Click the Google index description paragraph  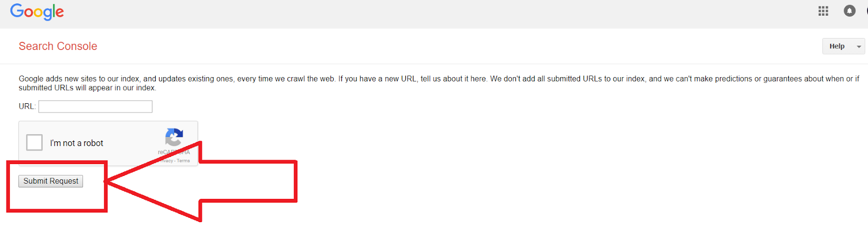439,83
